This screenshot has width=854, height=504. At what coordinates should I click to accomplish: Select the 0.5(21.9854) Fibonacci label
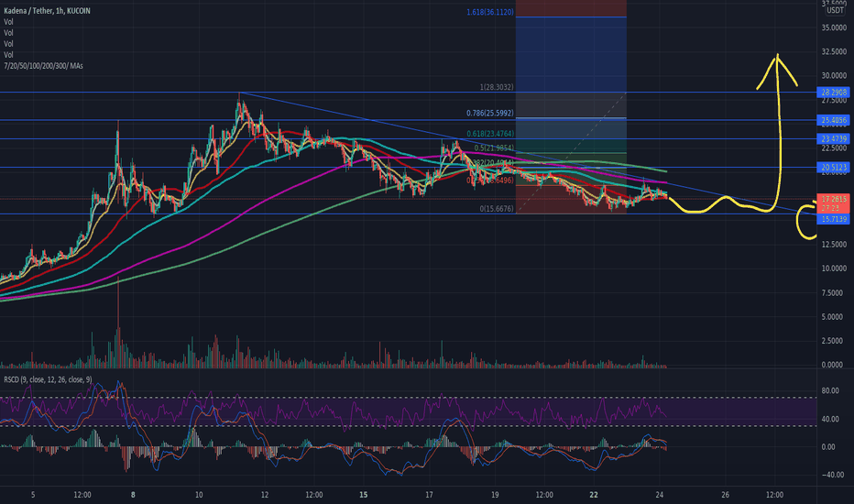pyautogui.click(x=494, y=148)
